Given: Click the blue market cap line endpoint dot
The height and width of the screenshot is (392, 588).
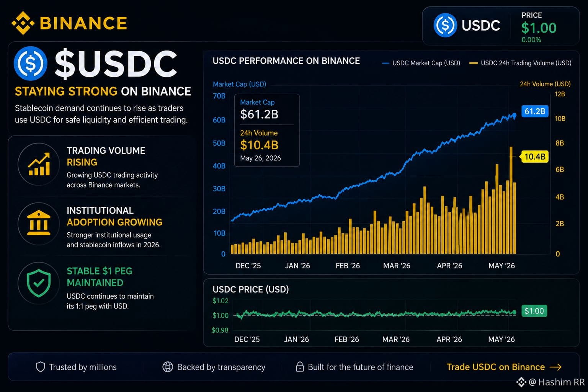Looking at the screenshot, I should 514,115.
